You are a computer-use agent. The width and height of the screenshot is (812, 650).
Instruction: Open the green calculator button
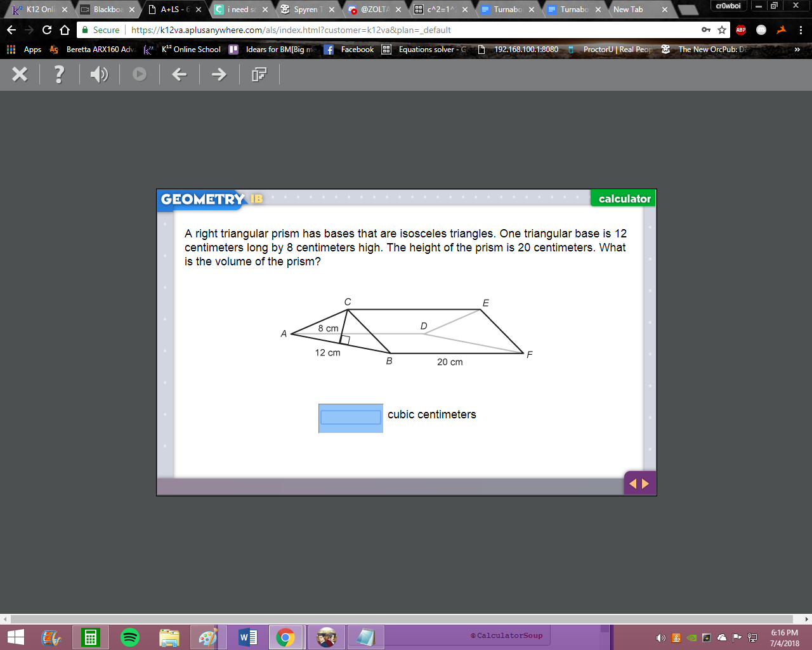(624, 199)
